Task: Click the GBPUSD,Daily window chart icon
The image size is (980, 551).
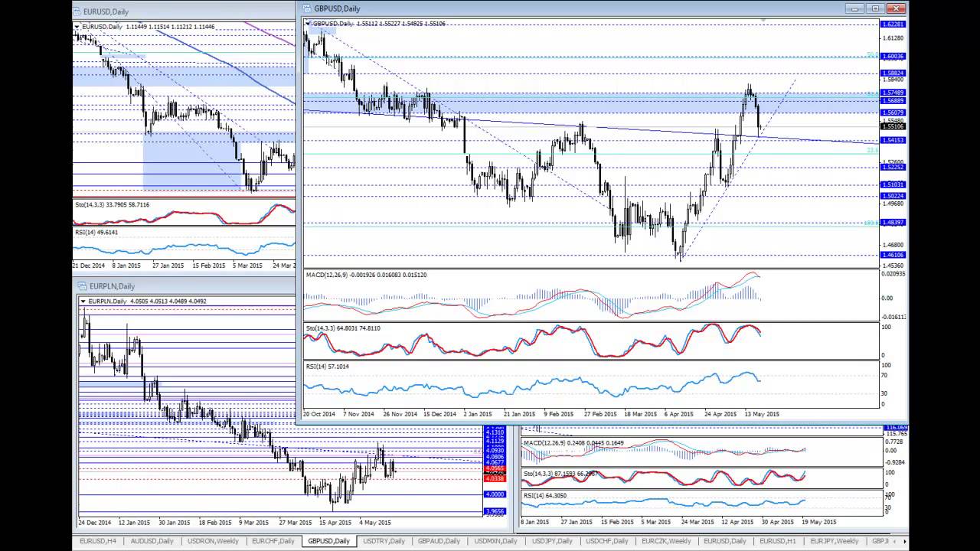Action: pyautogui.click(x=306, y=8)
